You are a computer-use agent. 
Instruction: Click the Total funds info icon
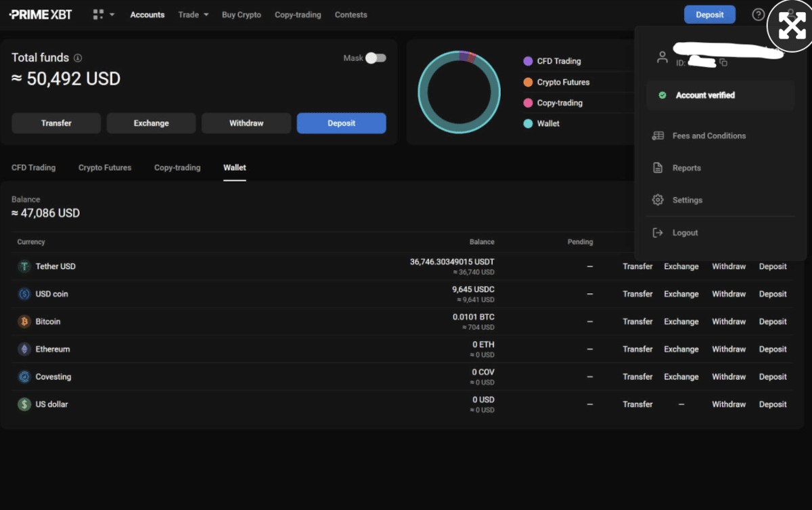pos(78,58)
